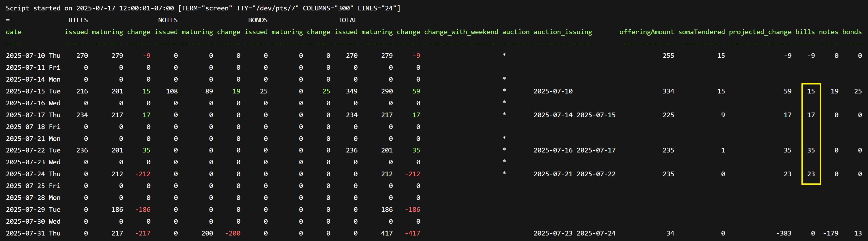Click total issued value 349
The image size is (868, 241).
tap(352, 91)
